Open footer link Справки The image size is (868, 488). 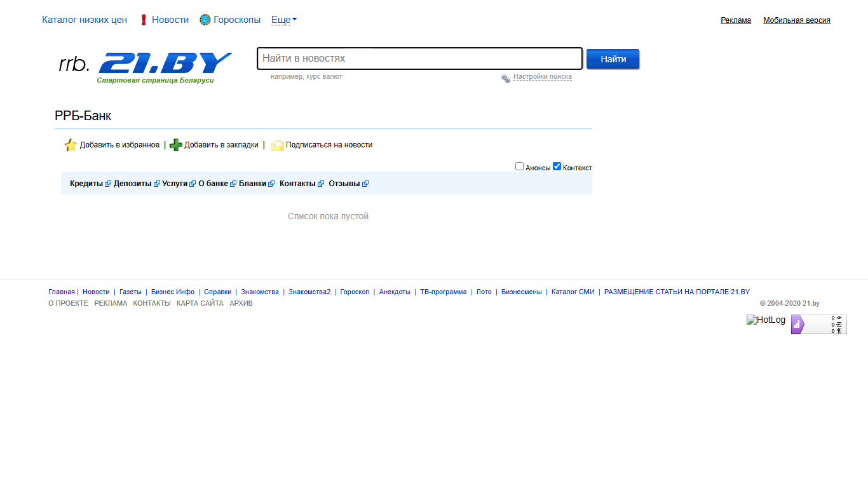pyautogui.click(x=217, y=292)
